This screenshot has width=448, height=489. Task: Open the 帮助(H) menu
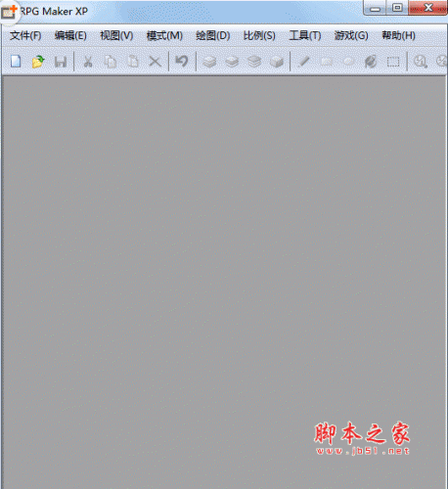coord(398,35)
